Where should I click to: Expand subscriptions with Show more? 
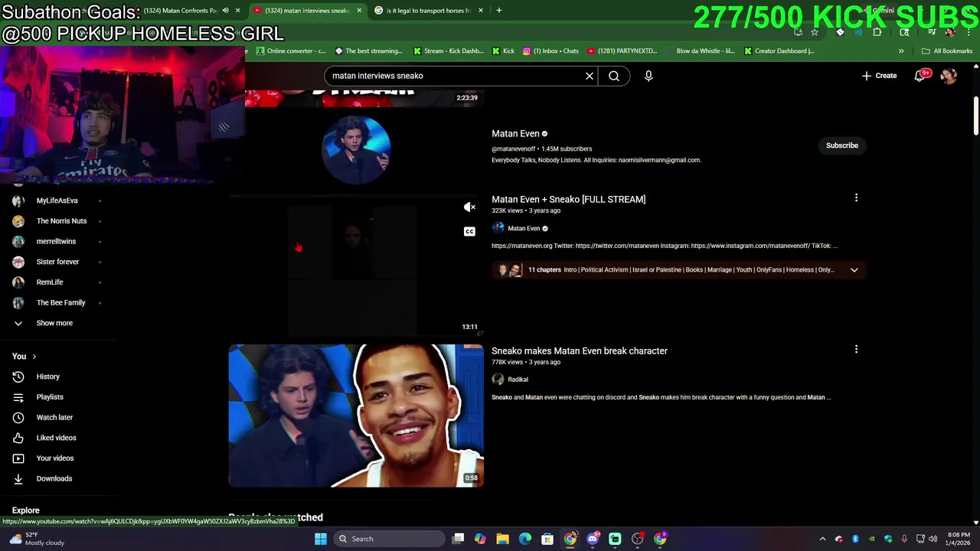click(54, 323)
